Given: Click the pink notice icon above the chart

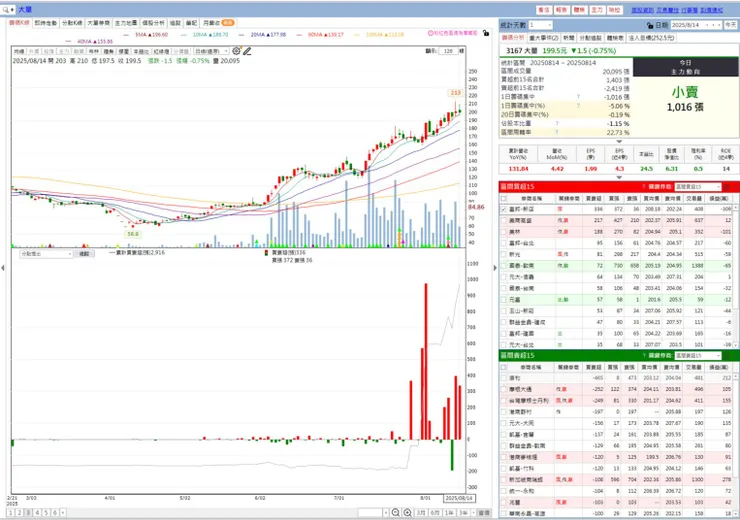Looking at the screenshot, I should (430, 33).
